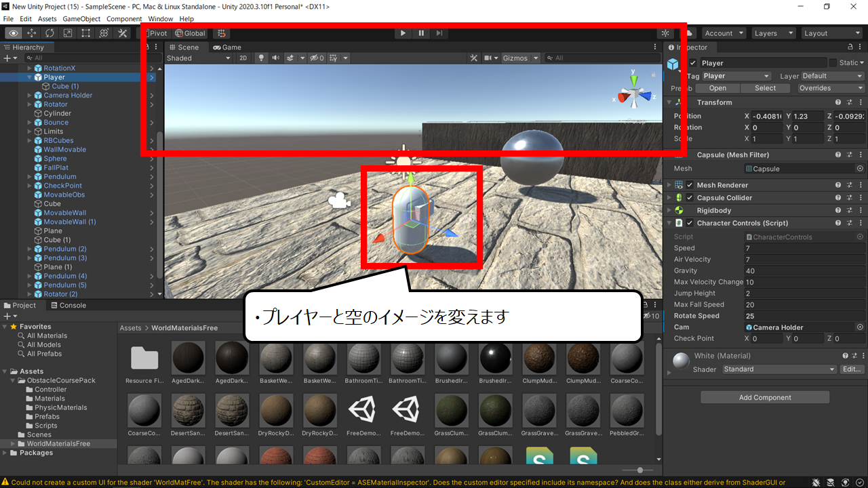Open the Account dropdown
This screenshot has height=488, width=868.
[724, 33]
